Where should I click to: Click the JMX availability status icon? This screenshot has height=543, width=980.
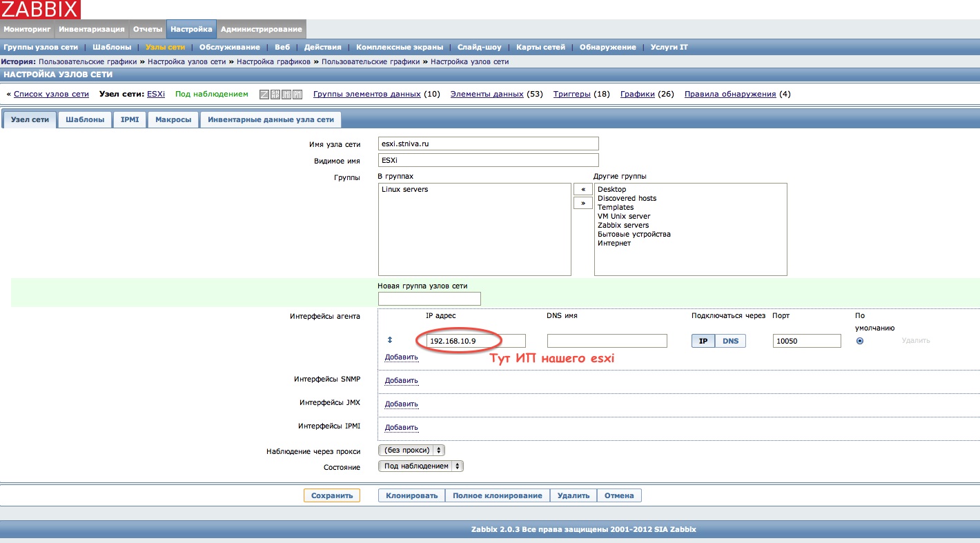pos(286,95)
